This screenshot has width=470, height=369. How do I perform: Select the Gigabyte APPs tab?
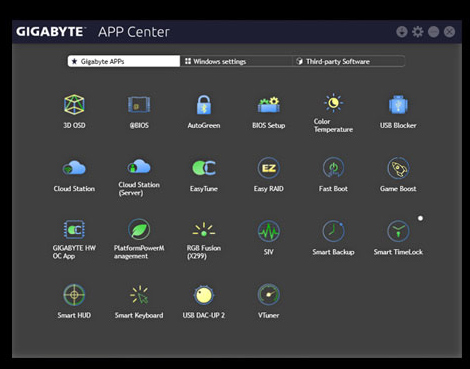[x=124, y=61]
